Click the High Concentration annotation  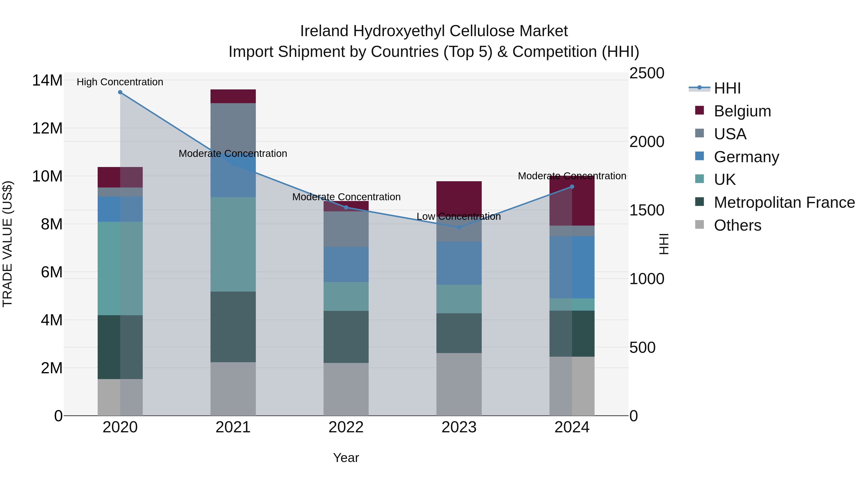pos(120,82)
